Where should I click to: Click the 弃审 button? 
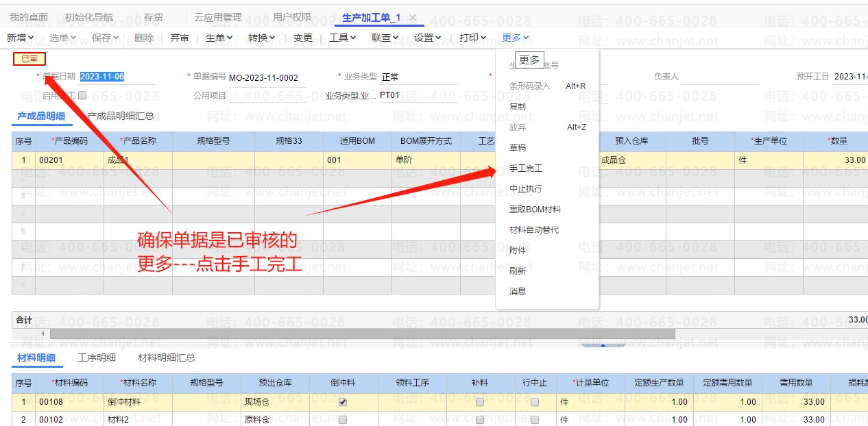[180, 38]
